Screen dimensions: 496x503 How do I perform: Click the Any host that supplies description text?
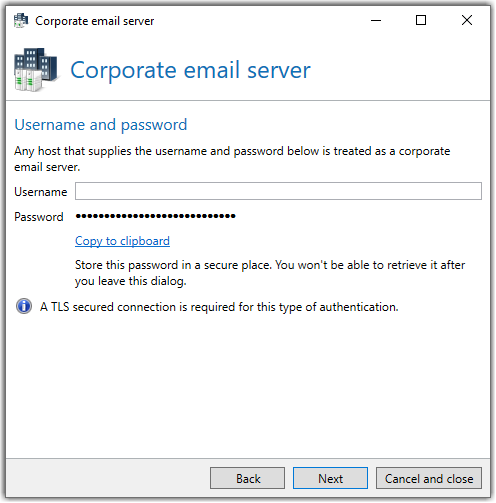[232, 159]
